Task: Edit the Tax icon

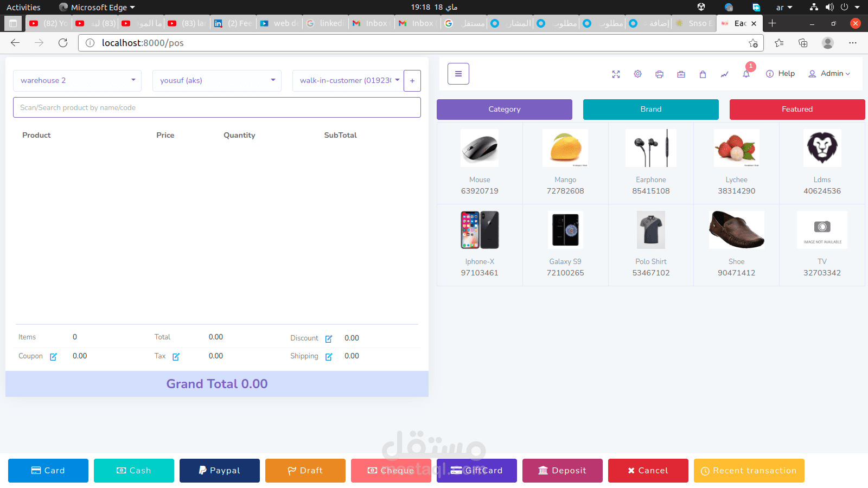Action: pyautogui.click(x=176, y=357)
